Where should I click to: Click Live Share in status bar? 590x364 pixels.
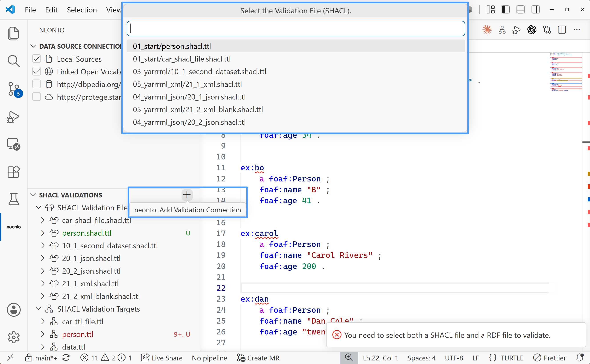pyautogui.click(x=161, y=358)
